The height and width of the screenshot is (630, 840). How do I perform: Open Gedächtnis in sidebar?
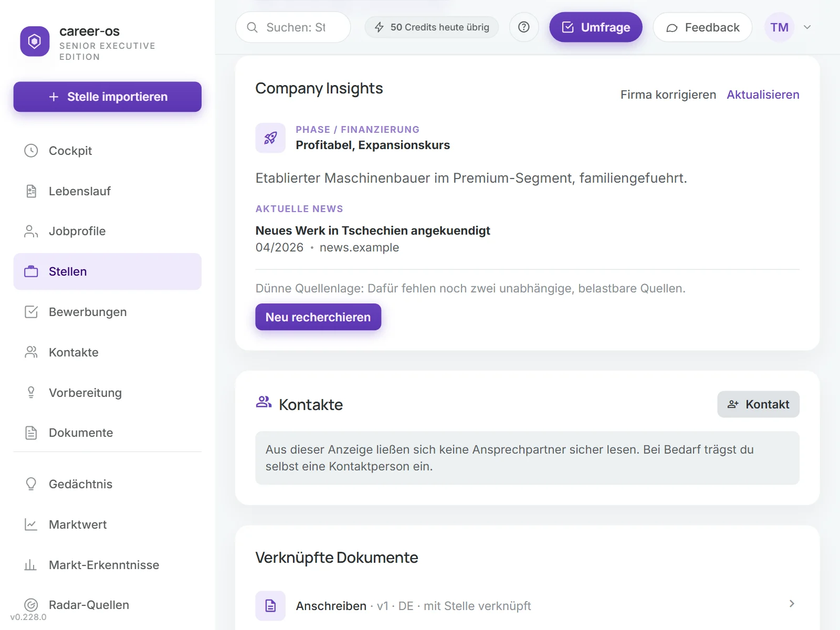coord(108,484)
